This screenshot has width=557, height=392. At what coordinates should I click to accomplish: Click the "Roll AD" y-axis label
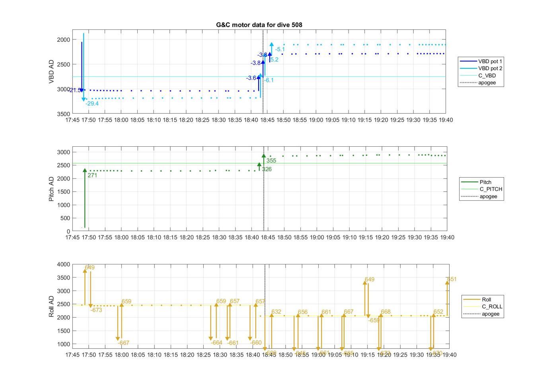pyautogui.click(x=51, y=307)
